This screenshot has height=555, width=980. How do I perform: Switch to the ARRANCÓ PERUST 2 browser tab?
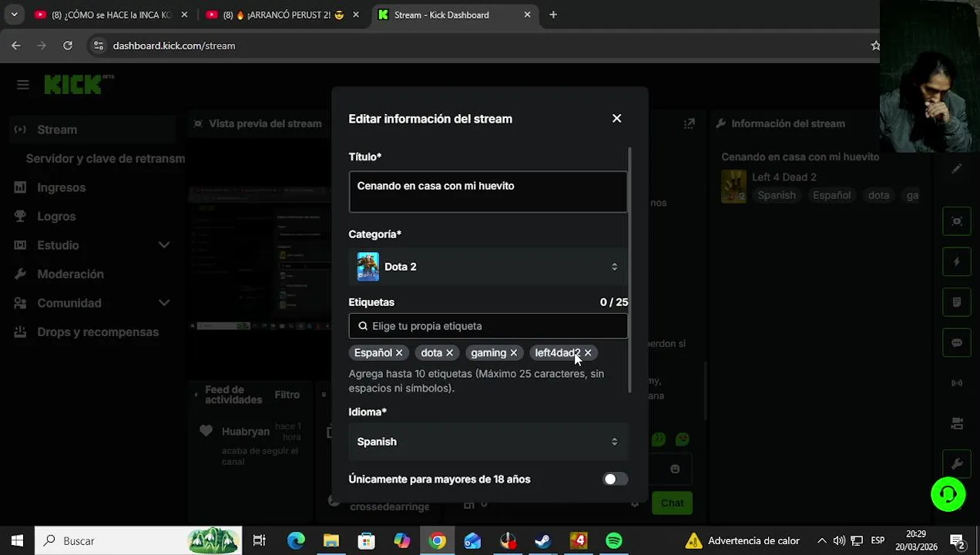[282, 15]
